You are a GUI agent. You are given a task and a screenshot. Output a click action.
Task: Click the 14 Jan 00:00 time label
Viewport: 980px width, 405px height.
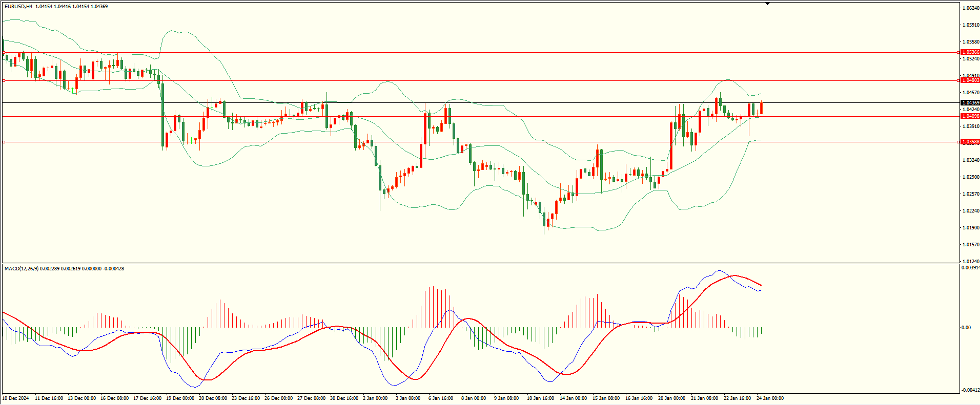tap(573, 398)
